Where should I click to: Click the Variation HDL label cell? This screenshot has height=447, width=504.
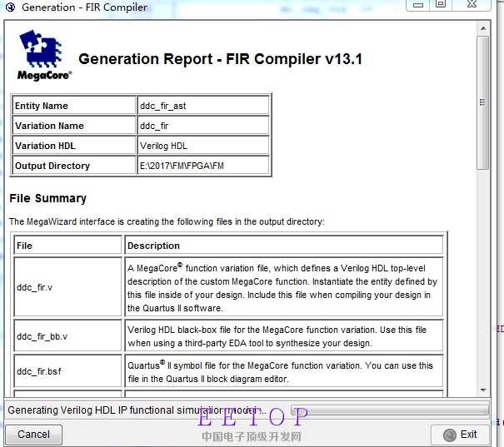click(x=74, y=146)
